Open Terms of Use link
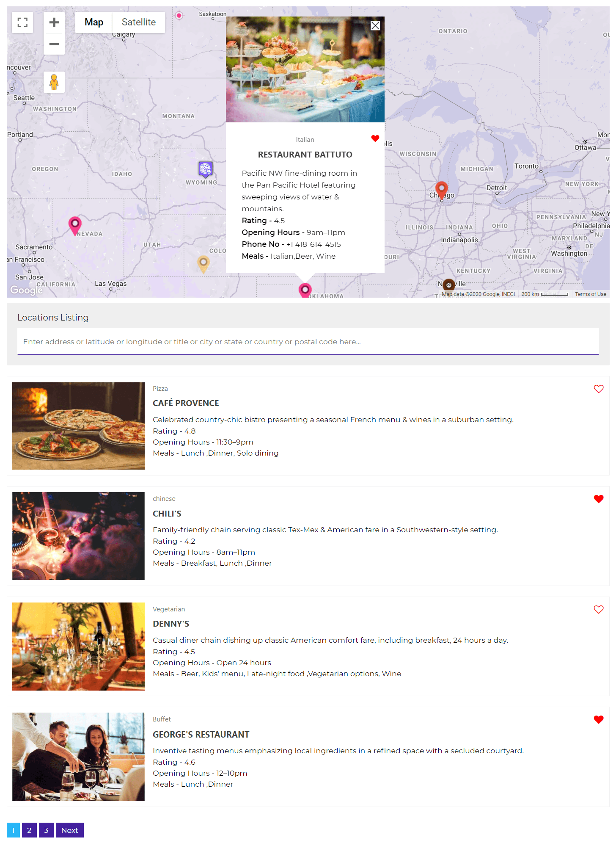Image resolution: width=616 pixels, height=843 pixels. click(x=590, y=294)
